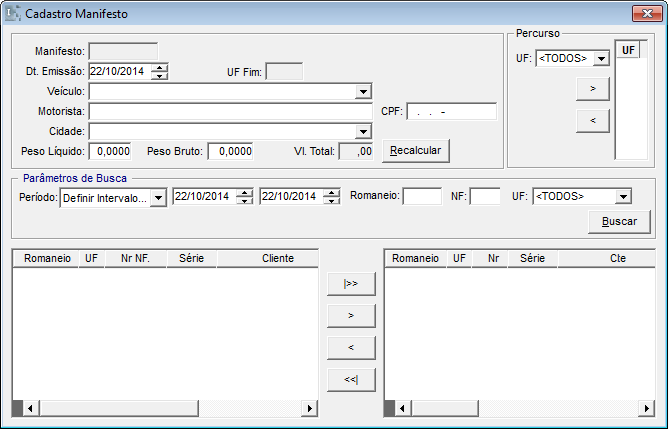Increase period end date with up spinner

tap(332, 193)
